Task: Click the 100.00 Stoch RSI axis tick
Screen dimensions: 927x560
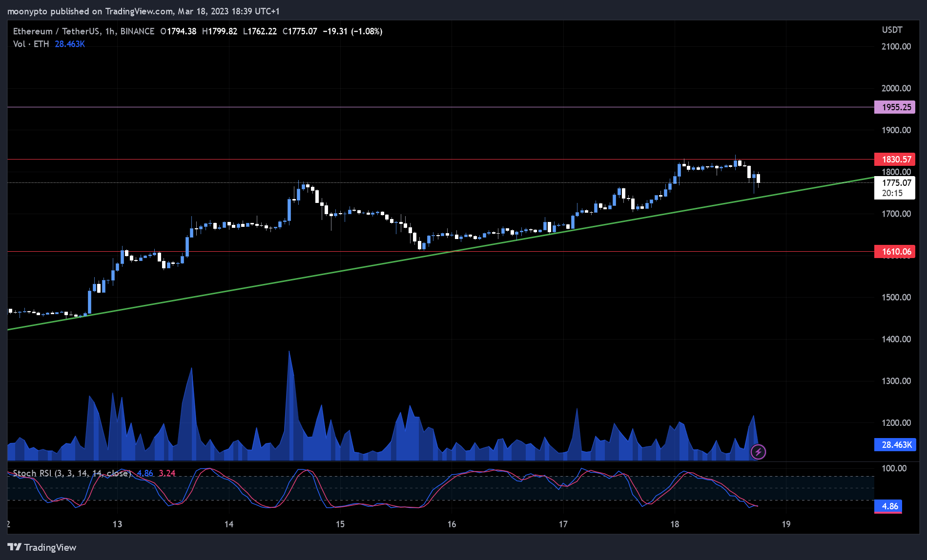Action: click(x=894, y=468)
